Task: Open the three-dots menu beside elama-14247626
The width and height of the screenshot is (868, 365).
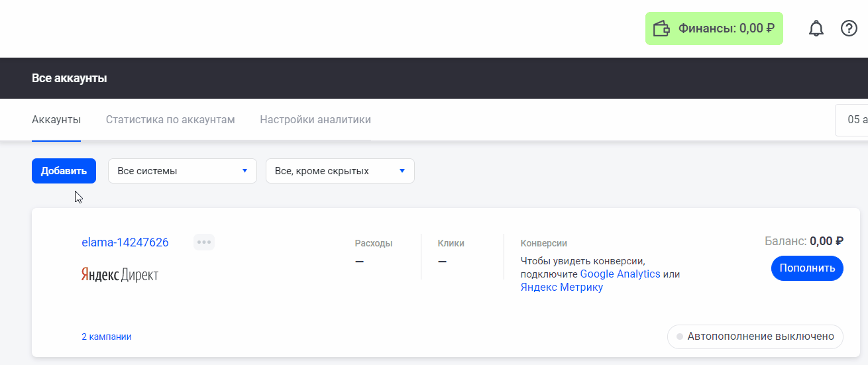Action: tap(204, 242)
